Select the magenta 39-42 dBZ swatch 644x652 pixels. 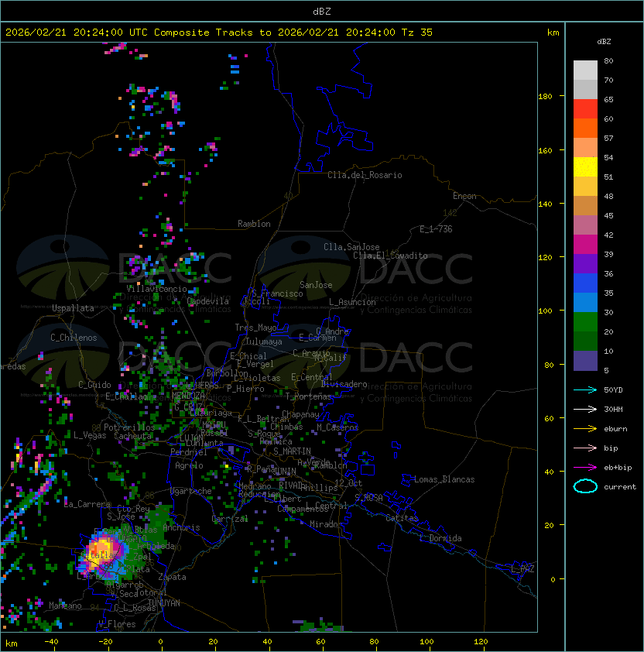click(585, 245)
